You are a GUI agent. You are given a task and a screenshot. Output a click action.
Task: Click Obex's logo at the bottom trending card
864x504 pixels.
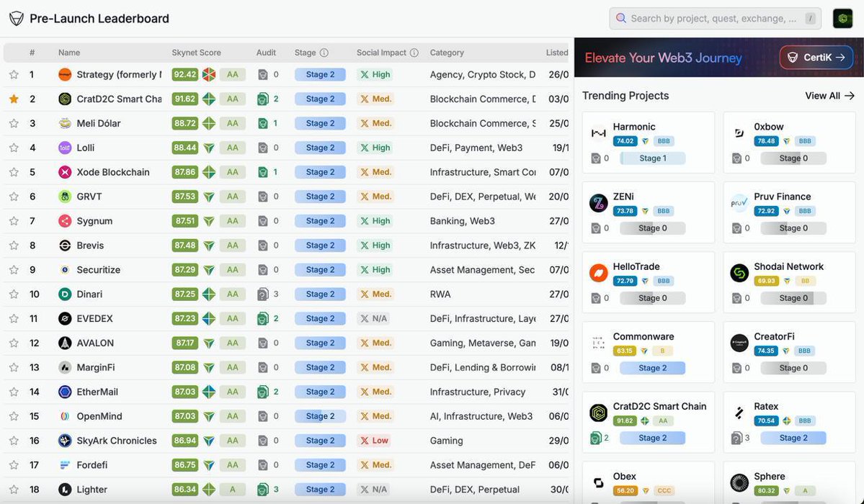(x=599, y=482)
